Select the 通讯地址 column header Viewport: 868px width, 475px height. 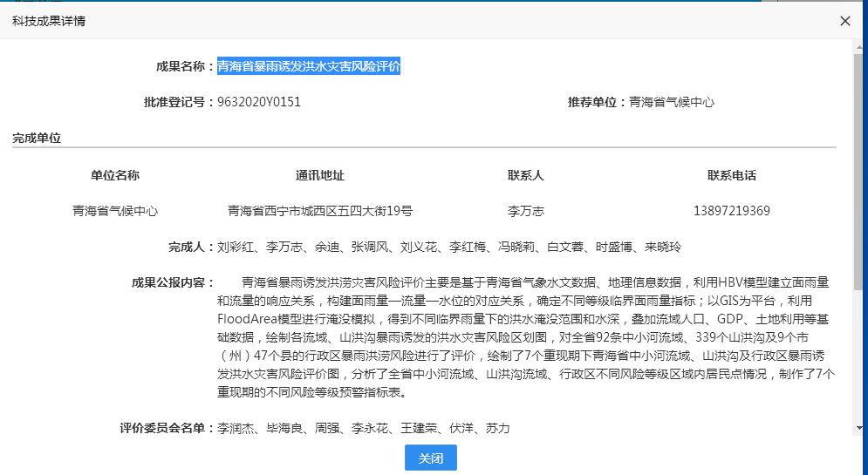point(320,175)
